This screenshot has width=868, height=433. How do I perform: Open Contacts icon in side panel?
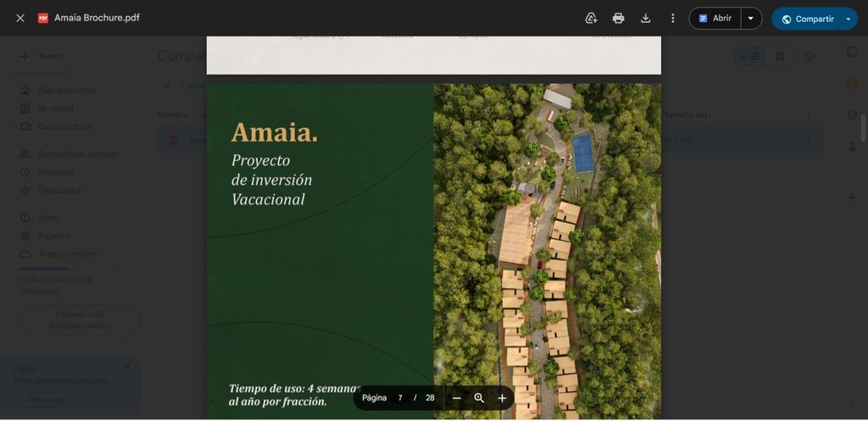click(x=852, y=147)
